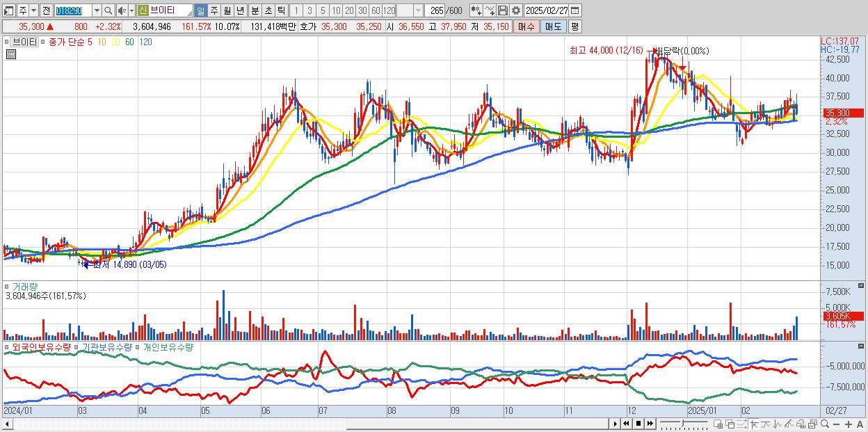Click the playback speed slider handle at bottom
The width and height of the screenshot is (868, 432).
[682, 422]
